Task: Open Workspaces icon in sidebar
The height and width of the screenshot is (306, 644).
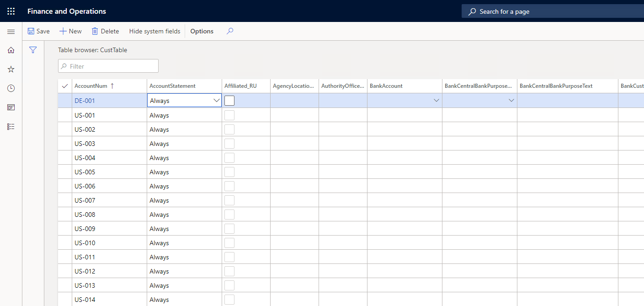Action: point(11,107)
